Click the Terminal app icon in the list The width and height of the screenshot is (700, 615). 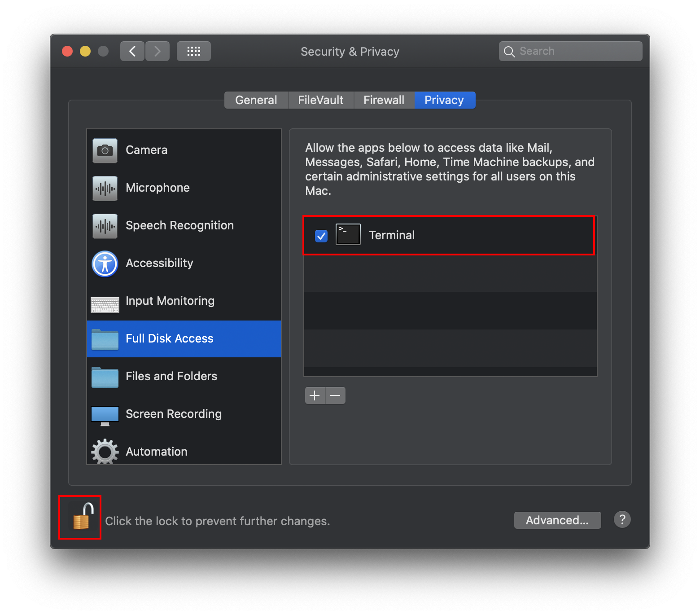pyautogui.click(x=348, y=234)
